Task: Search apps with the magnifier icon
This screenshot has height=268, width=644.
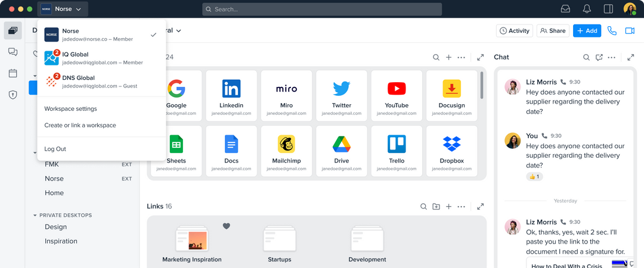Action: click(436, 57)
